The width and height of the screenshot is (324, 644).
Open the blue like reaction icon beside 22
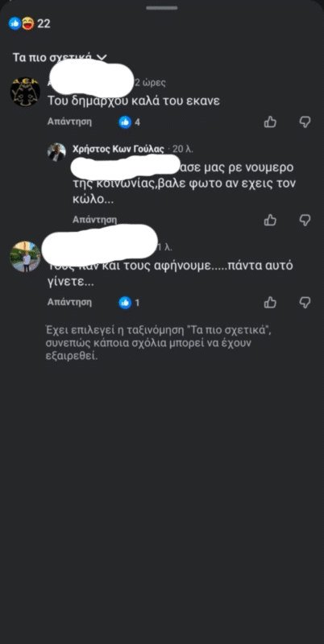click(15, 24)
